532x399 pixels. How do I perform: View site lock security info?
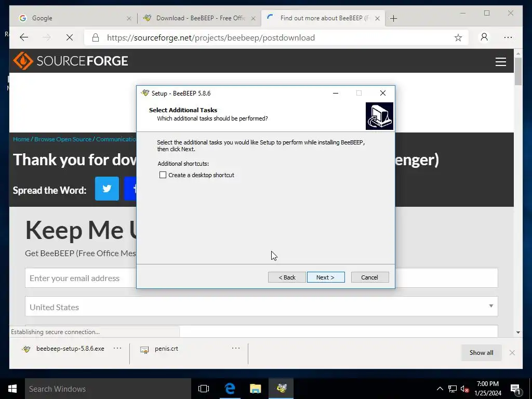(96, 37)
